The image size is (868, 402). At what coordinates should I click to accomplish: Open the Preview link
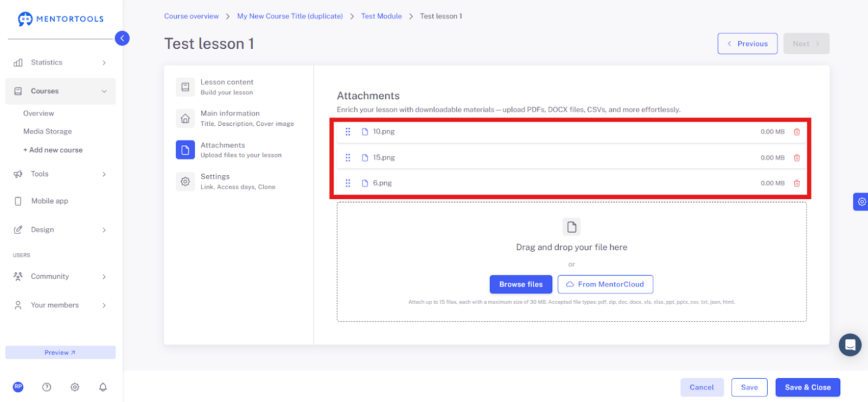(x=60, y=353)
